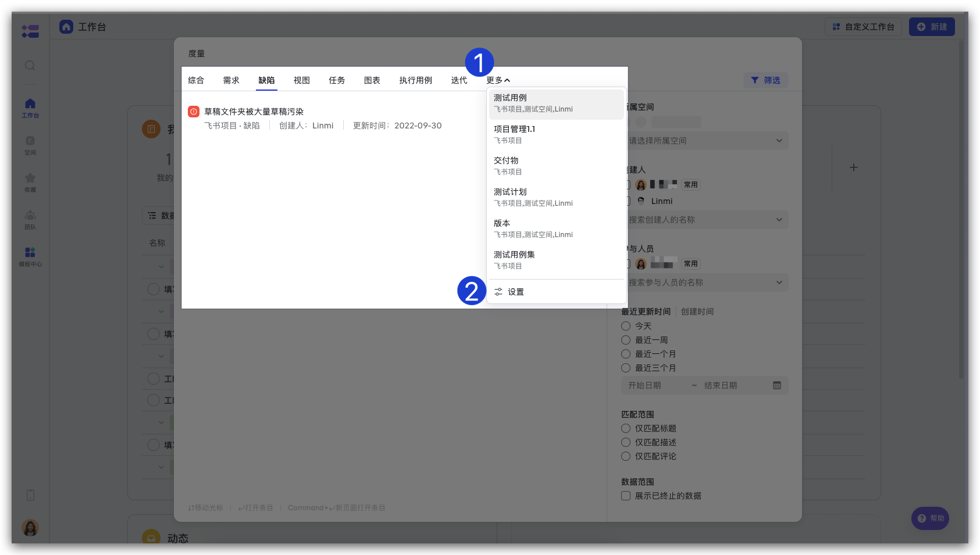
Task: Select 测试用例集 from the menu
Action: tap(557, 260)
